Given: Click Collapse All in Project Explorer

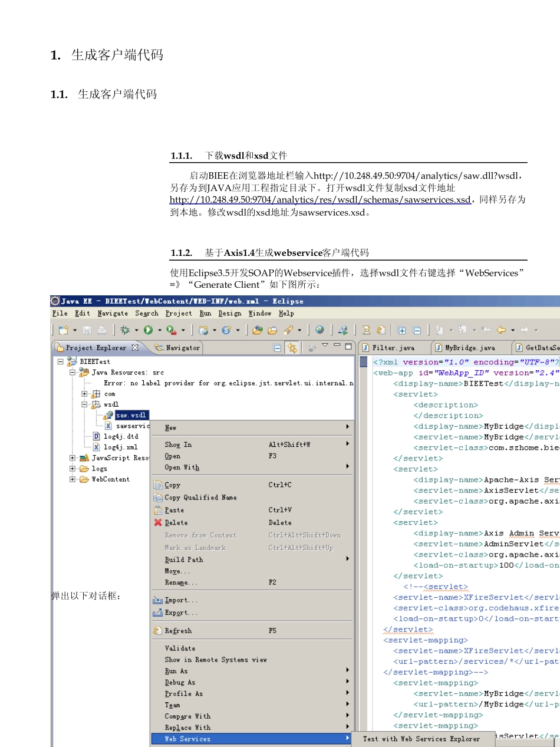Looking at the screenshot, I should (278, 348).
